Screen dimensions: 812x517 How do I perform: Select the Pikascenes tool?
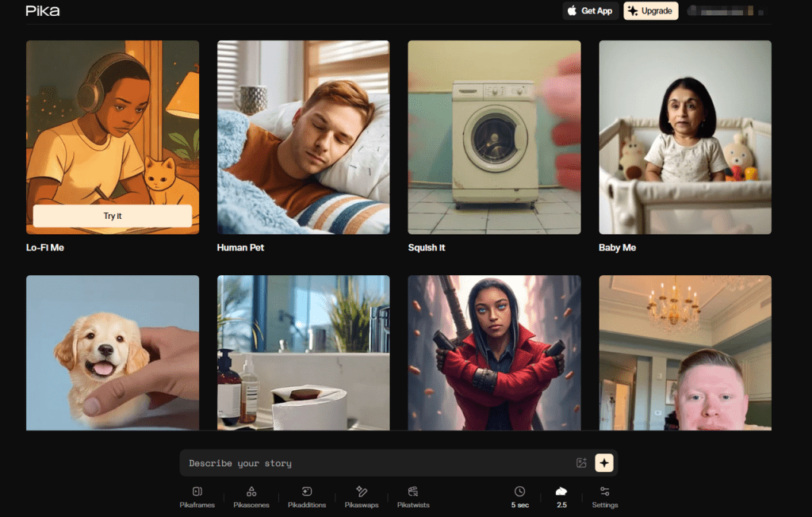tap(251, 496)
